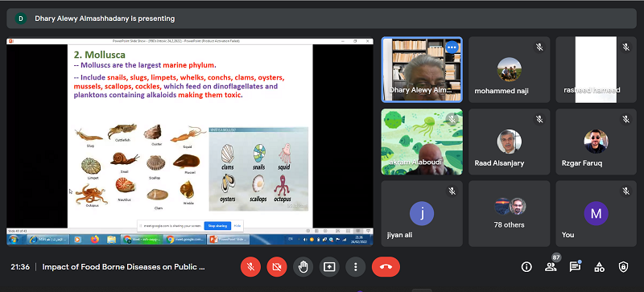This screenshot has width=644, height=292.
Task: Select Dhary Alewy Almashhadany's video tile
Action: click(422, 70)
